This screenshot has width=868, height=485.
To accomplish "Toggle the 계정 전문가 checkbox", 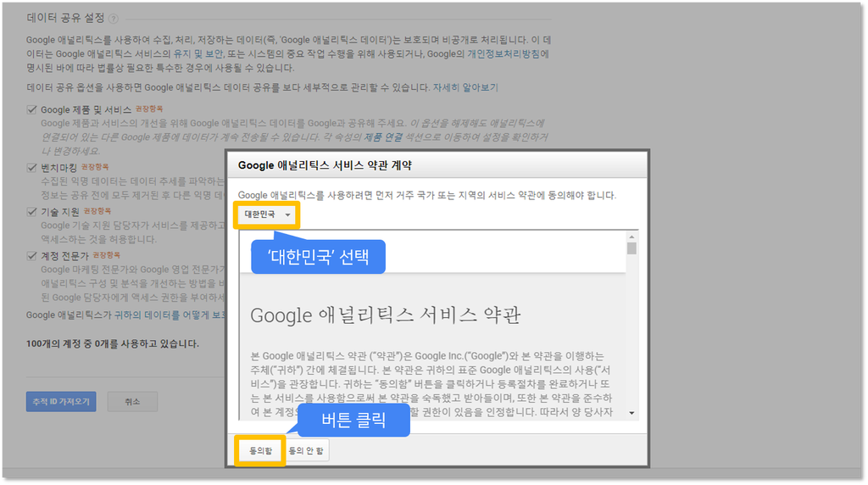I will (31, 256).
